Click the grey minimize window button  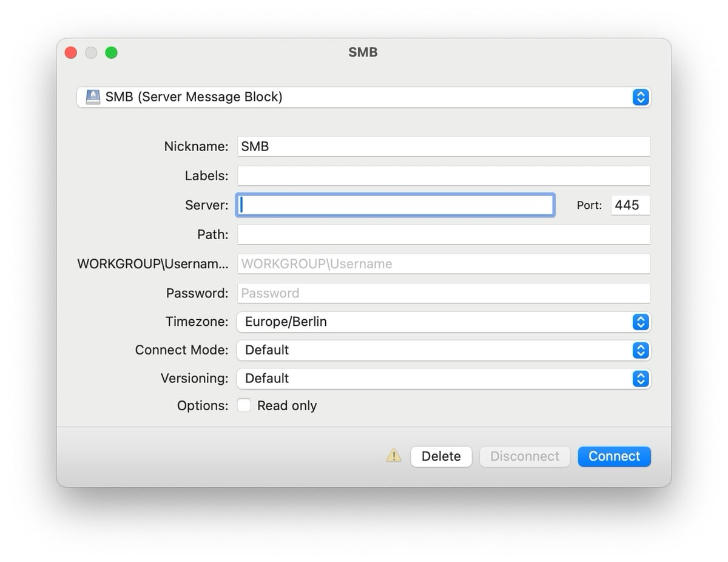click(x=91, y=53)
